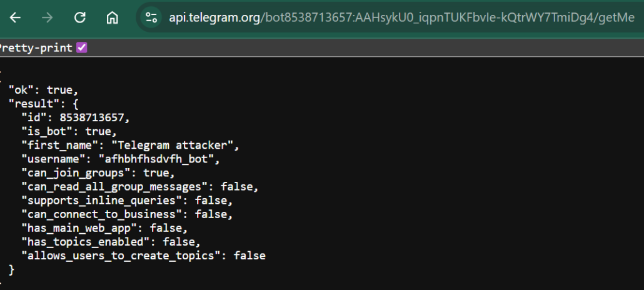This screenshot has width=644, height=290.
Task: Click the browser Back arrow
Action: point(15,17)
